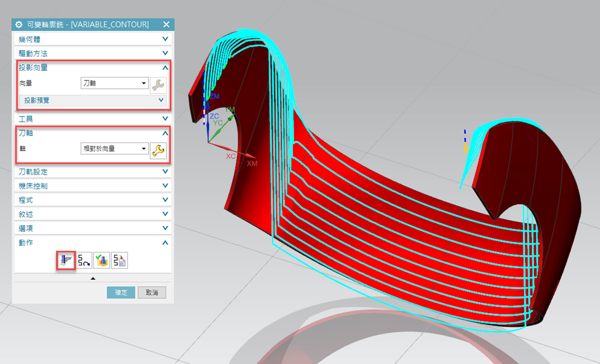
Task: Click the XM axis label in viewport
Action: coord(252,164)
